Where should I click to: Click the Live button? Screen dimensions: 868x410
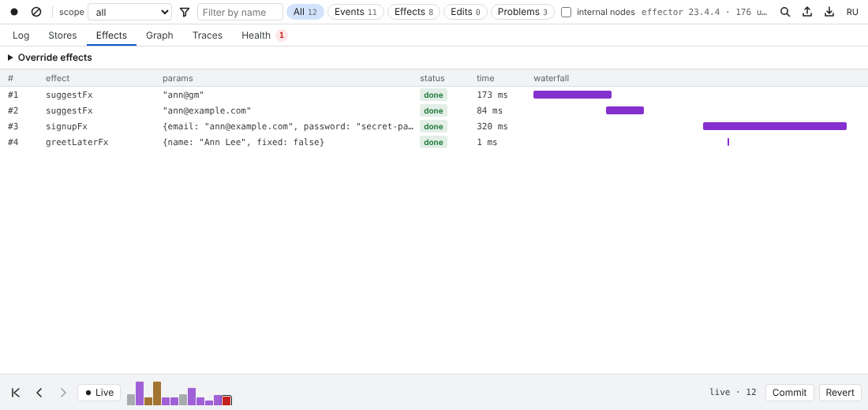[x=99, y=393]
